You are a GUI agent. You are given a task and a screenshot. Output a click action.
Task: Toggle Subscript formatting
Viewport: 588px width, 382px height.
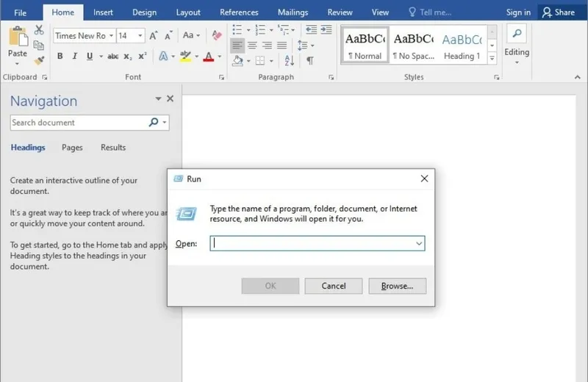[128, 57]
